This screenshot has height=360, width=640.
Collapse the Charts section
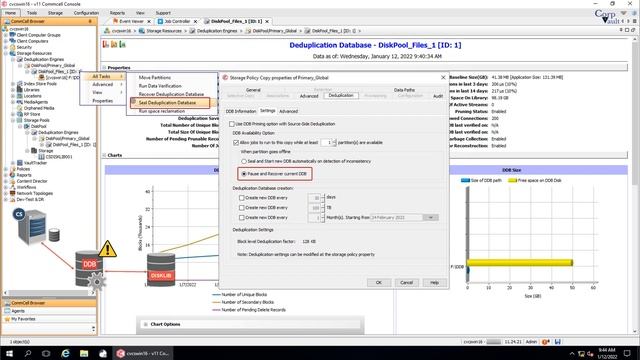[104, 155]
